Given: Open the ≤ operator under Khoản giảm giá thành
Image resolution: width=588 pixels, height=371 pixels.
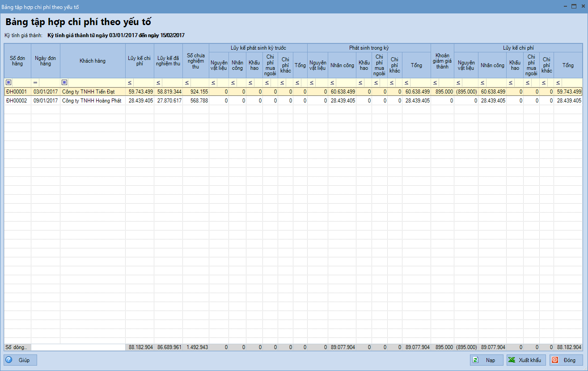Looking at the screenshot, I should tap(435, 82).
